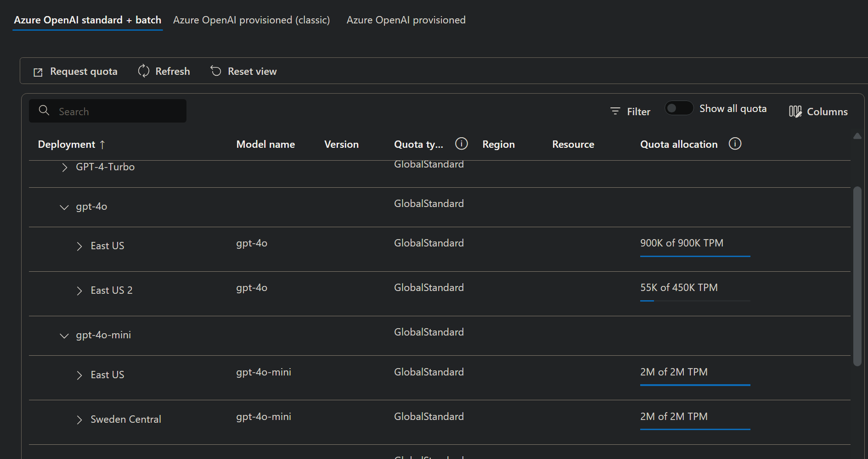This screenshot has width=868, height=459.
Task: Click the Sweden Central 2M of 2M TPM bar
Action: coord(695,429)
